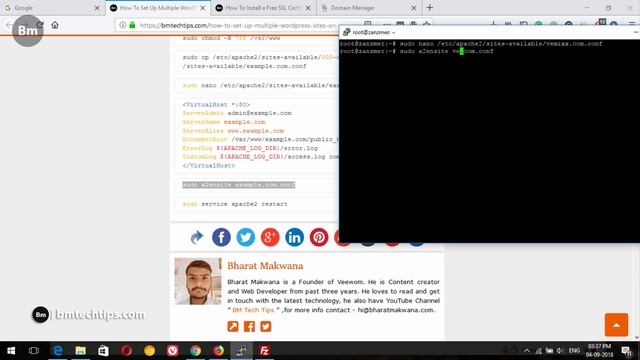Show hidden system tray icons
The image size is (640, 360).
pyautogui.click(x=527, y=351)
